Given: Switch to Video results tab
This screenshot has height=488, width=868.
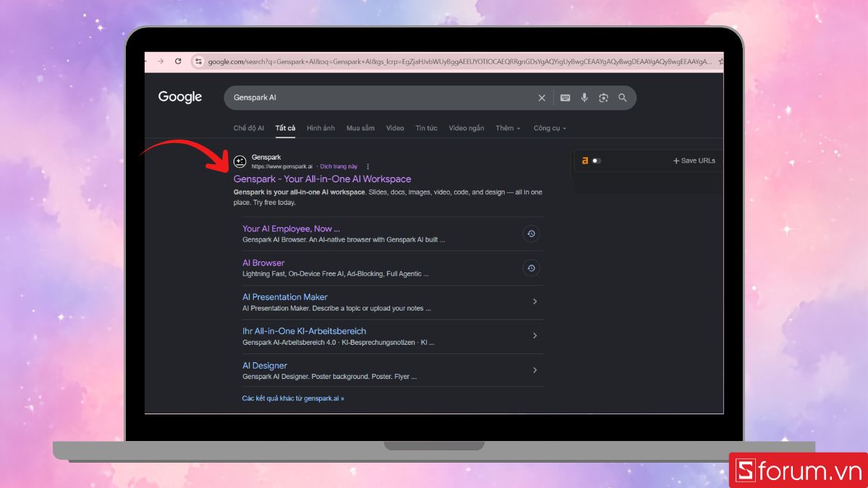Looking at the screenshot, I should coord(395,128).
